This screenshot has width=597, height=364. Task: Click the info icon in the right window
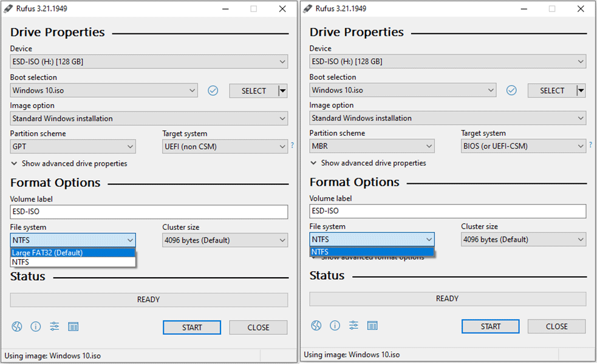(x=335, y=326)
